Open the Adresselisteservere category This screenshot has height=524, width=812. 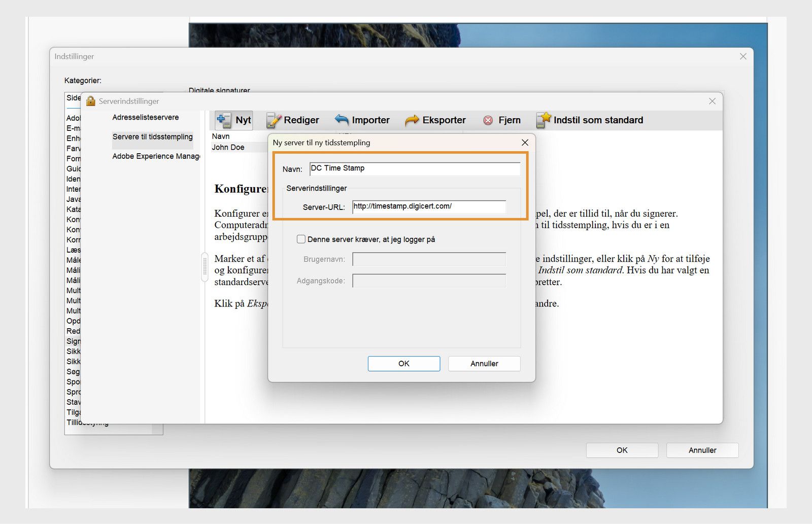pyautogui.click(x=145, y=117)
